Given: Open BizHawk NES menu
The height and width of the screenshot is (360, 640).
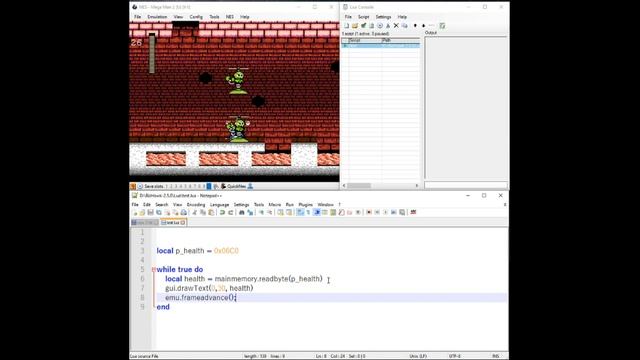Looking at the screenshot, I should click(230, 17).
